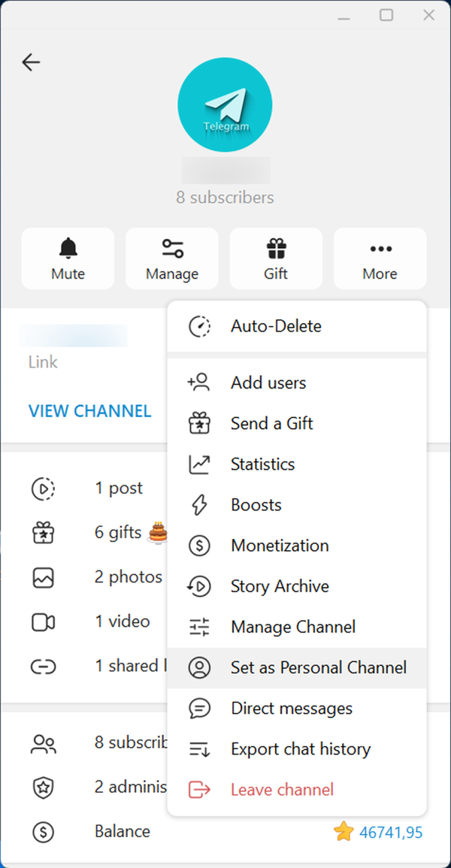
Task: Click the red Leave channel option
Action: [x=282, y=789]
